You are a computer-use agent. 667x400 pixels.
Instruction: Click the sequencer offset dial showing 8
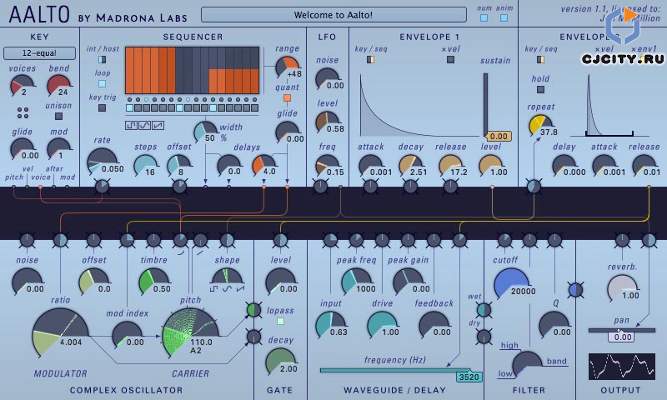tap(178, 165)
